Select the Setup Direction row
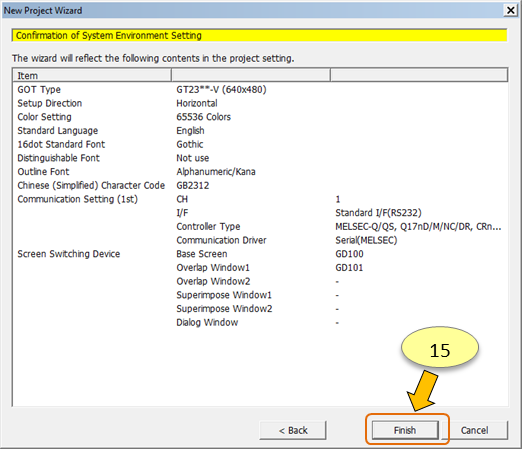Screen dimensions: 522x449 (x=260, y=103)
